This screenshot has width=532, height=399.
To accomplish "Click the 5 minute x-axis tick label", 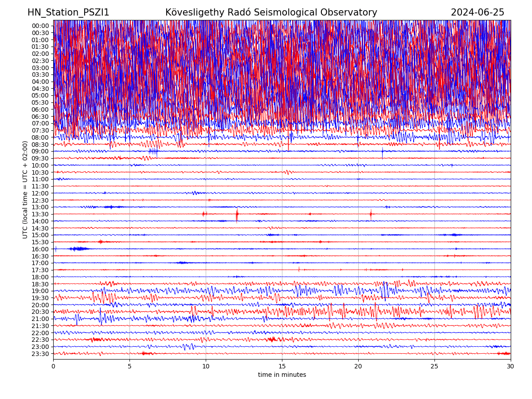I will [x=129, y=366].
